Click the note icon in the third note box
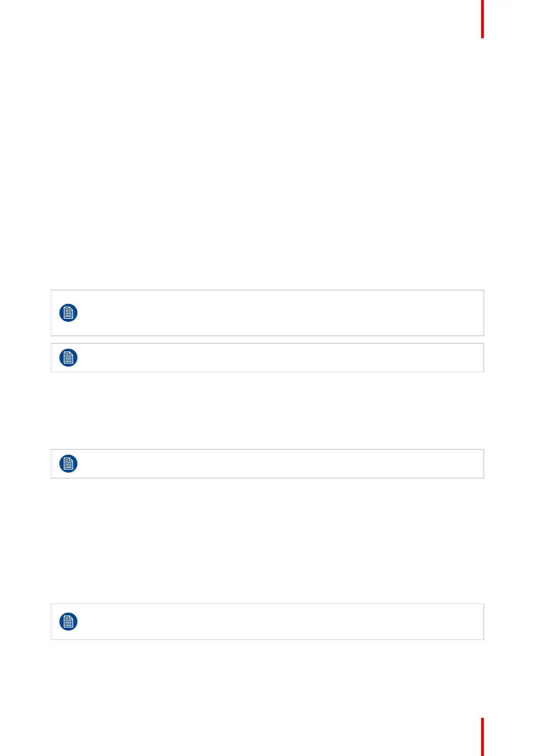The height and width of the screenshot is (756, 535). [x=68, y=464]
